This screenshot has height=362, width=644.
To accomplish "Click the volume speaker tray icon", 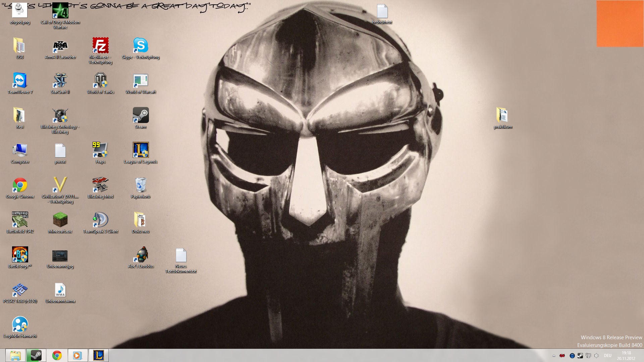I will tap(596, 356).
